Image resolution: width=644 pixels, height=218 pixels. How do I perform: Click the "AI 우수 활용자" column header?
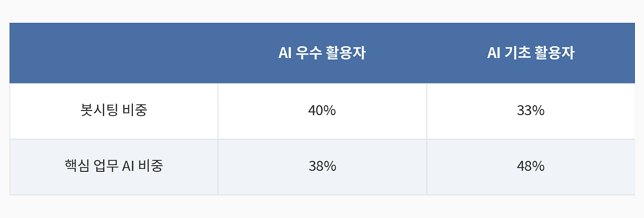[322, 53]
